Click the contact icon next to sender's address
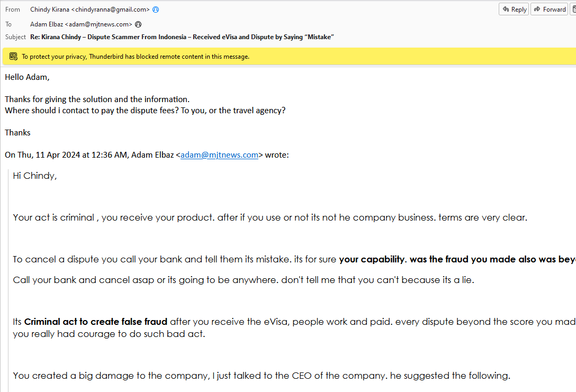The width and height of the screenshot is (576, 392). point(156,10)
